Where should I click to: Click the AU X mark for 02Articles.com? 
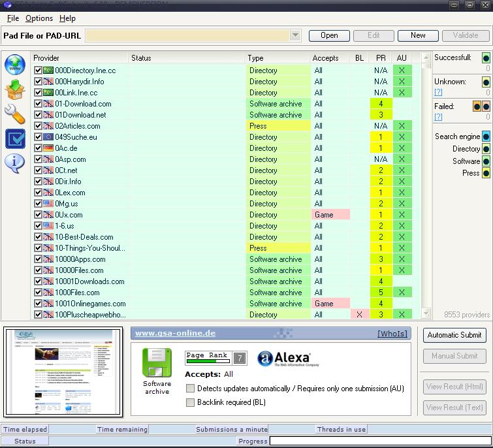click(x=402, y=126)
